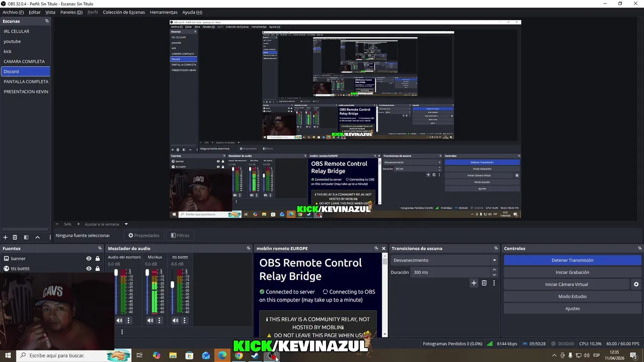The image size is (644, 362).
Task: Start the virtual camera
Action: (567, 284)
